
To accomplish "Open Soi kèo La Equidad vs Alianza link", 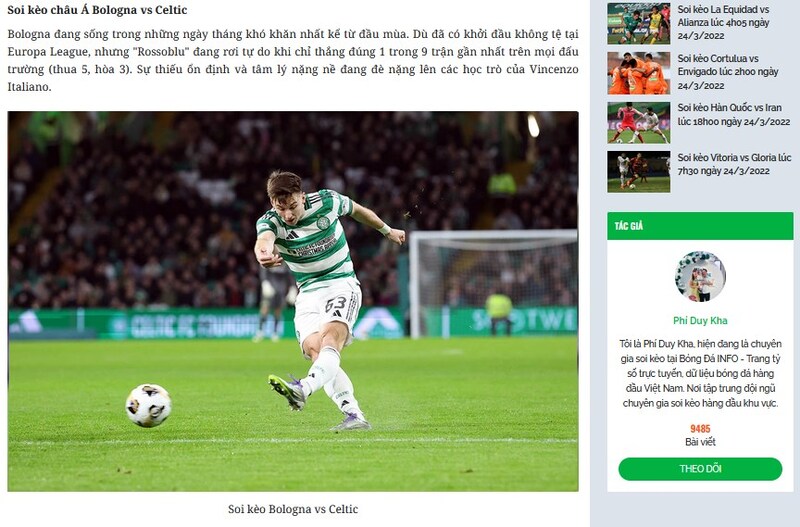I will pos(723,22).
